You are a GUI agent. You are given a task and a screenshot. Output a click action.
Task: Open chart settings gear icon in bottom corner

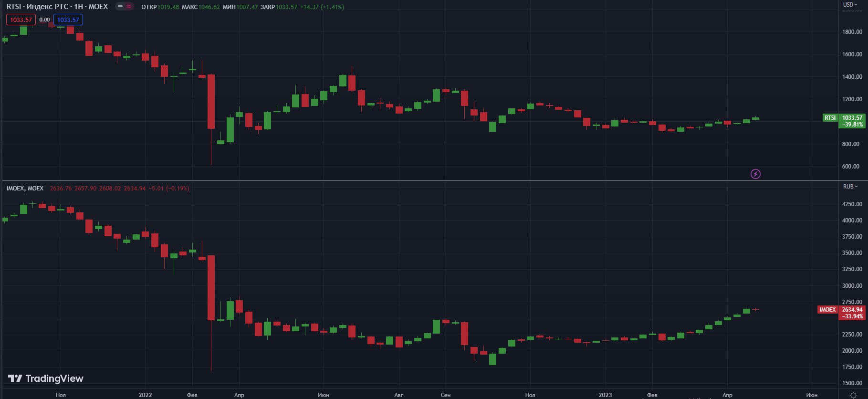(853, 395)
